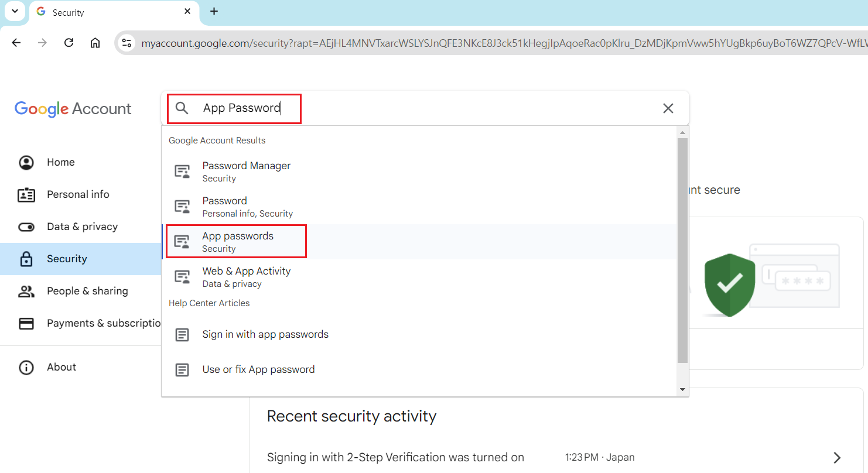Open a new browser tab
Viewport: 868px width, 473px height.
coord(214,11)
